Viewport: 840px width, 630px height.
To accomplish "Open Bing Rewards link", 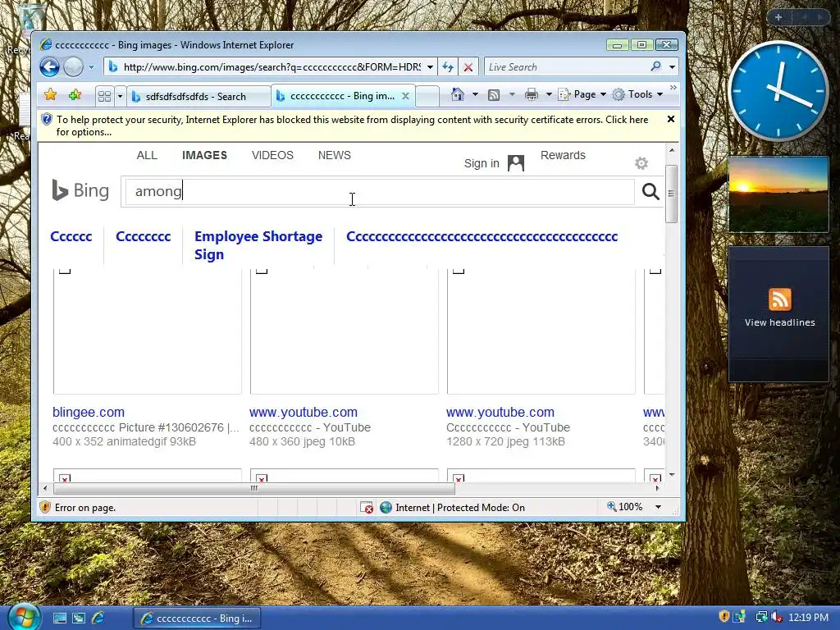I will tap(563, 155).
